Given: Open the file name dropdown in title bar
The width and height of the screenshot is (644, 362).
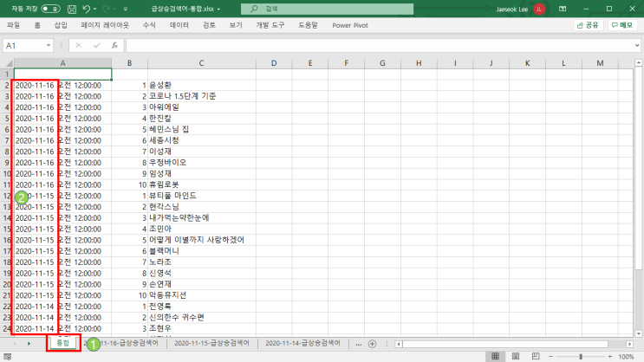Looking at the screenshot, I should click(218, 8).
